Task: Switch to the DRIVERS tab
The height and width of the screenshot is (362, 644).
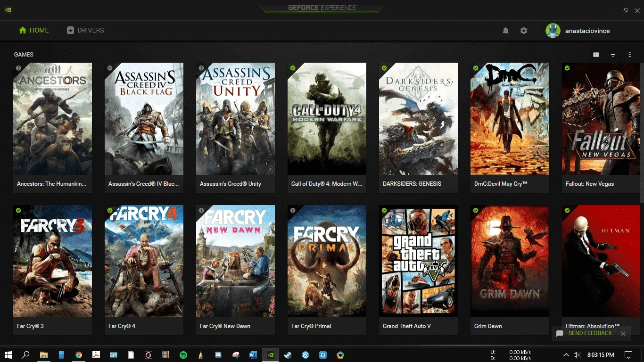Action: coord(85,30)
